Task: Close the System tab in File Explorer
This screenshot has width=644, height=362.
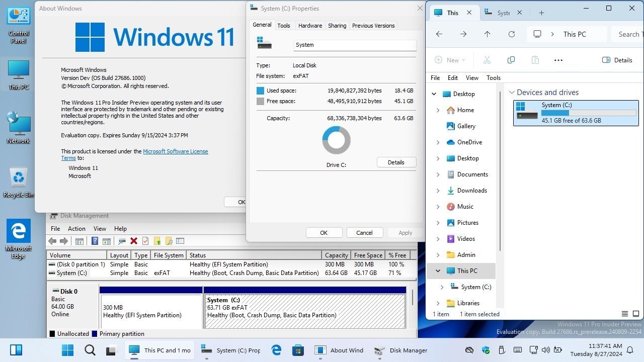Action: pos(520,13)
